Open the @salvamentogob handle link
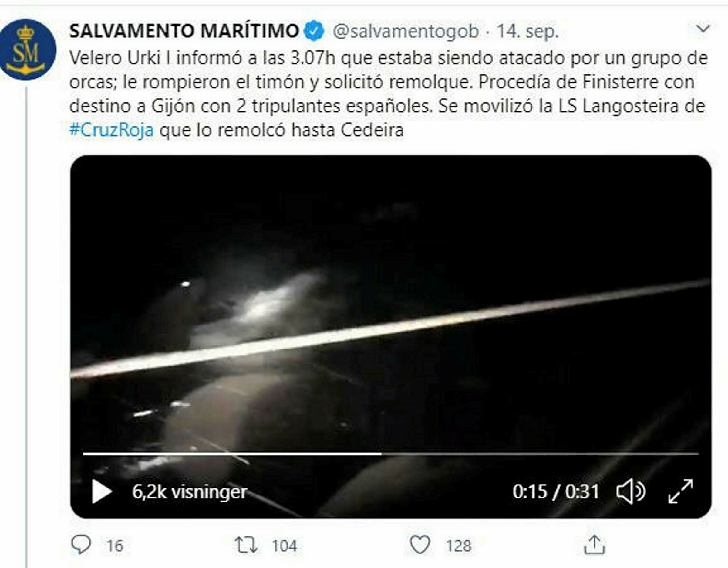 tap(406, 31)
